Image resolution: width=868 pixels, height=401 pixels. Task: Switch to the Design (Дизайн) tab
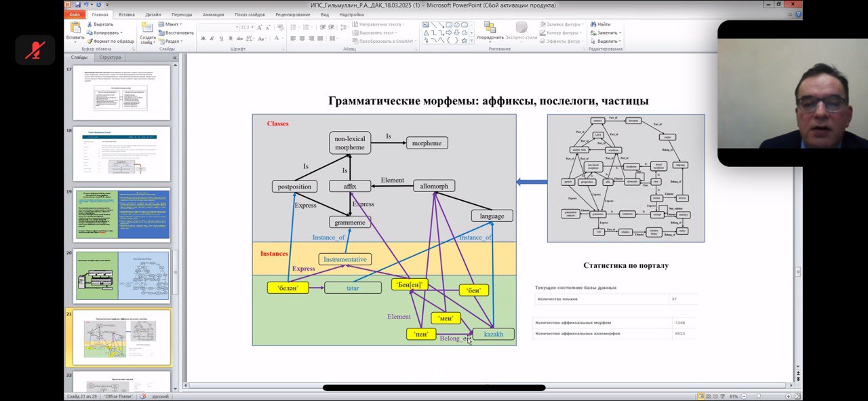(153, 14)
